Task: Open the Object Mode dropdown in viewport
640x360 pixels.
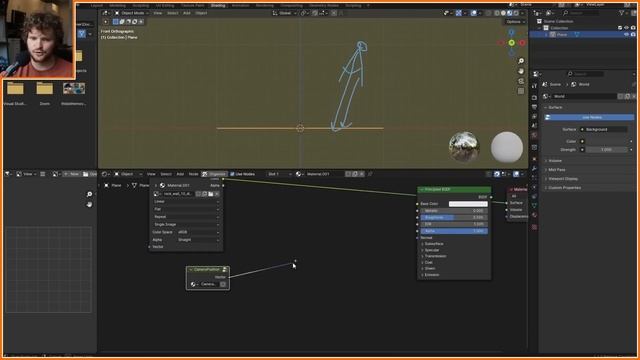Action: (130, 13)
